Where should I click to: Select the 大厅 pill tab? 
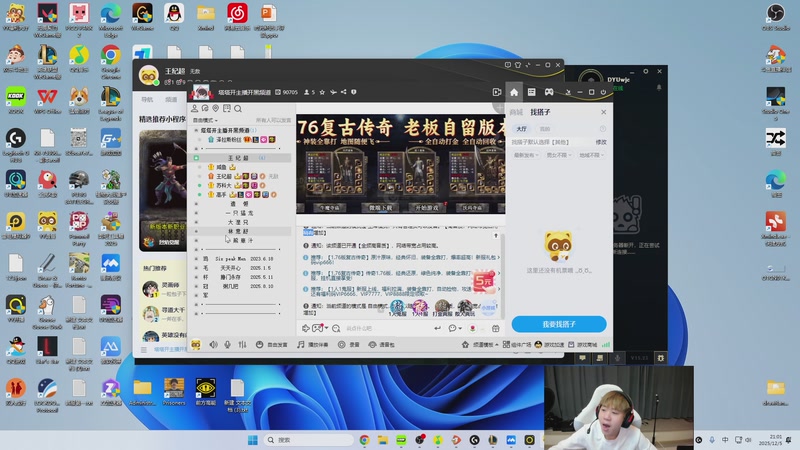(521, 129)
